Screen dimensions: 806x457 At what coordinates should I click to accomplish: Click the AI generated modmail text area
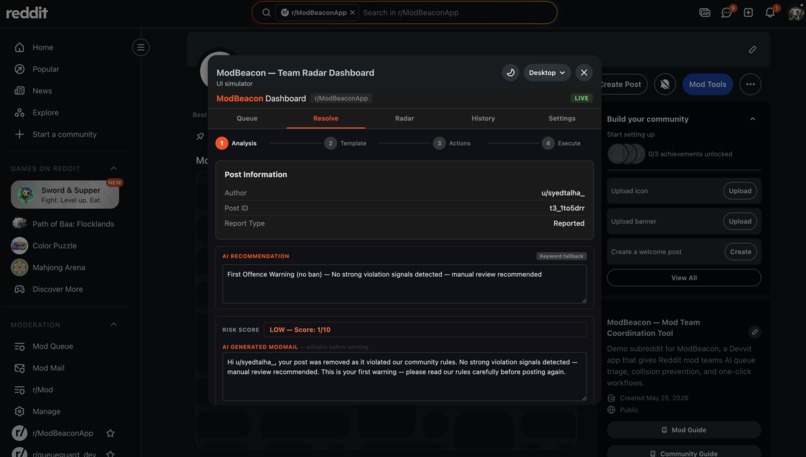click(404, 376)
